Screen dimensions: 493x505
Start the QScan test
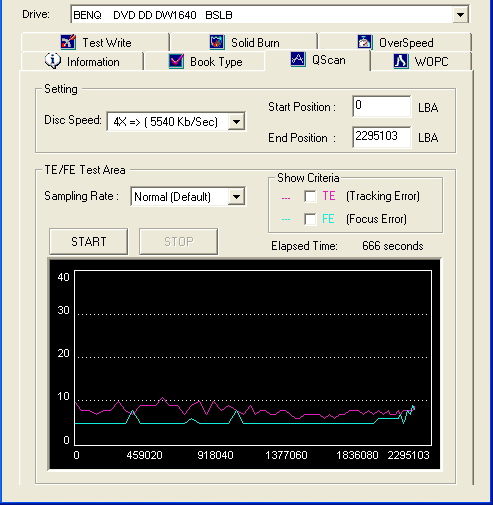(88, 242)
